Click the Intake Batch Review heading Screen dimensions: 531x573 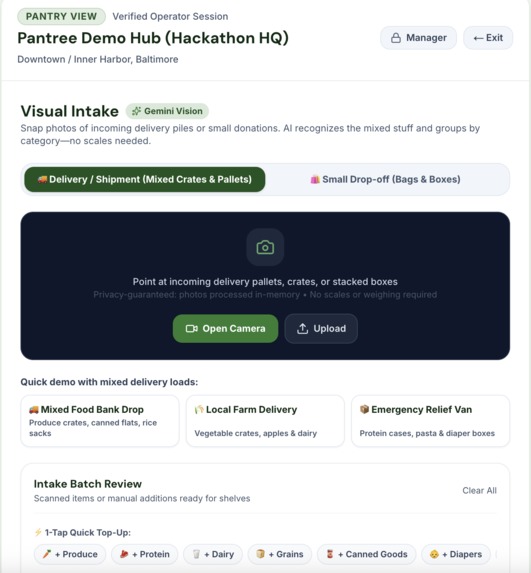(x=88, y=484)
